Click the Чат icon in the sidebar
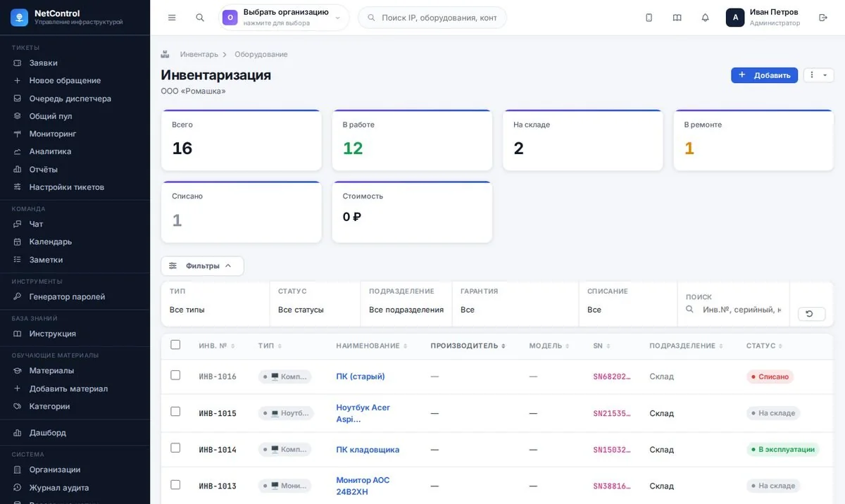The image size is (845, 504). [18, 224]
